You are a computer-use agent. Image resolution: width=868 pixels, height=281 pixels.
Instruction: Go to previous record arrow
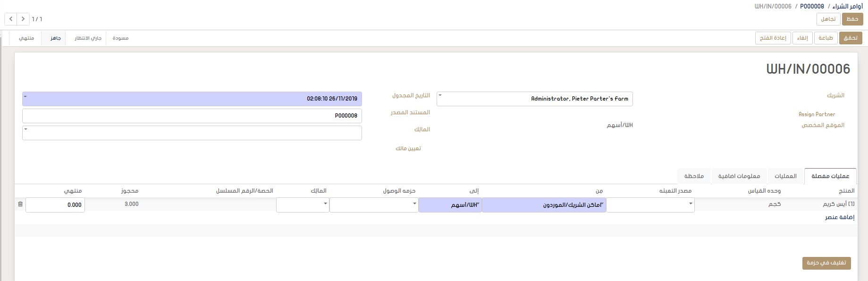(11, 19)
